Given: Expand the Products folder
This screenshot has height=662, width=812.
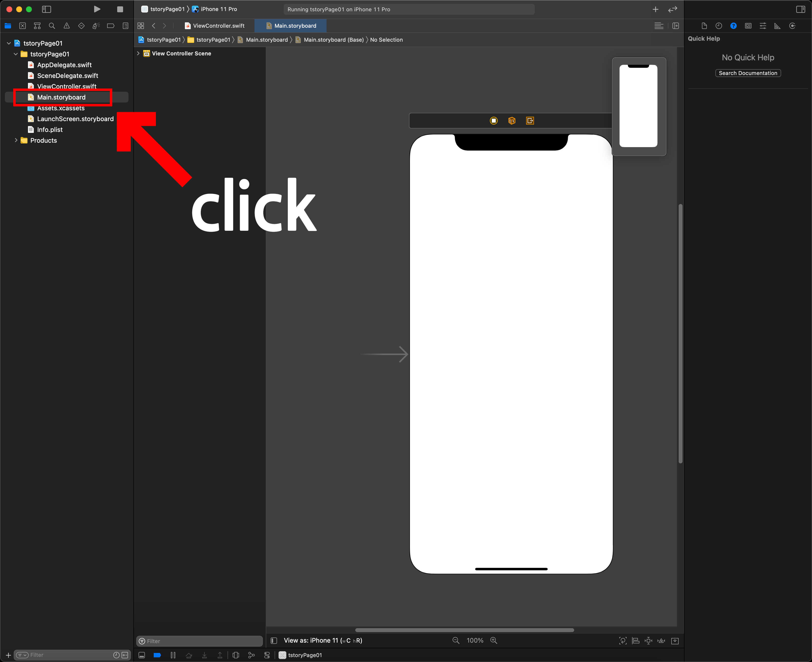Looking at the screenshot, I should click(16, 140).
